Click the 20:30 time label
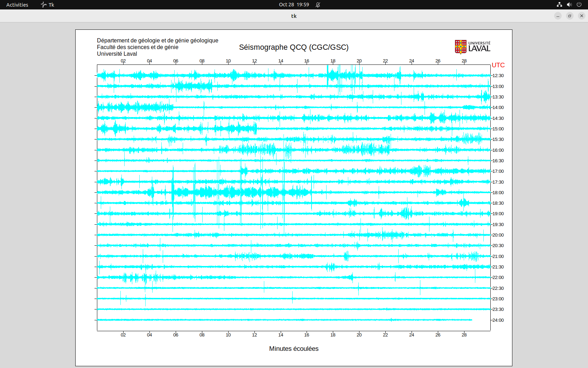This screenshot has width=588, height=368. tap(498, 246)
